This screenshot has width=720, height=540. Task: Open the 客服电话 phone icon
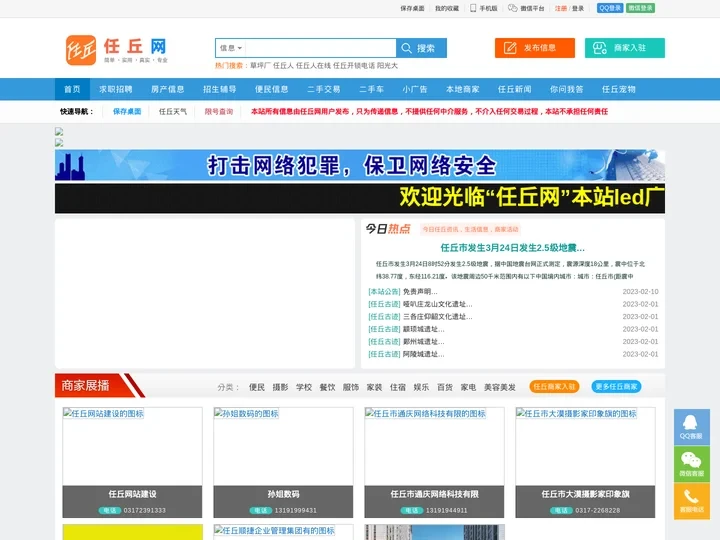click(692, 501)
